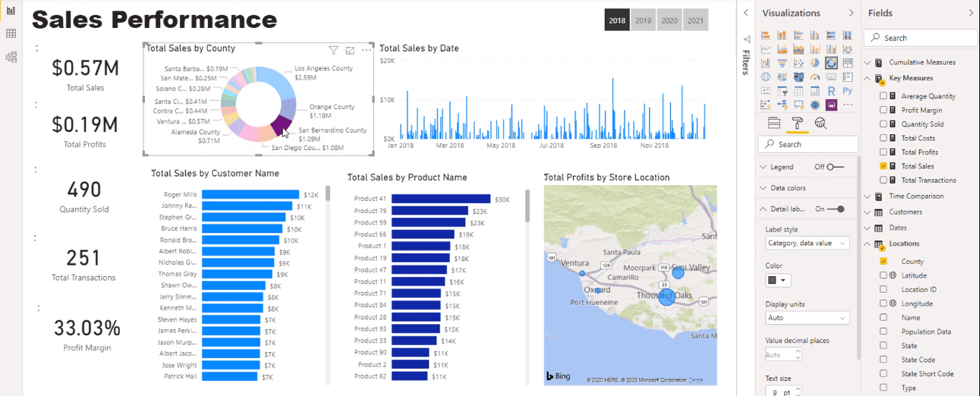Select the Card visualization icon
Viewport: 980px width, 396px height.
pyautogui.click(x=831, y=77)
